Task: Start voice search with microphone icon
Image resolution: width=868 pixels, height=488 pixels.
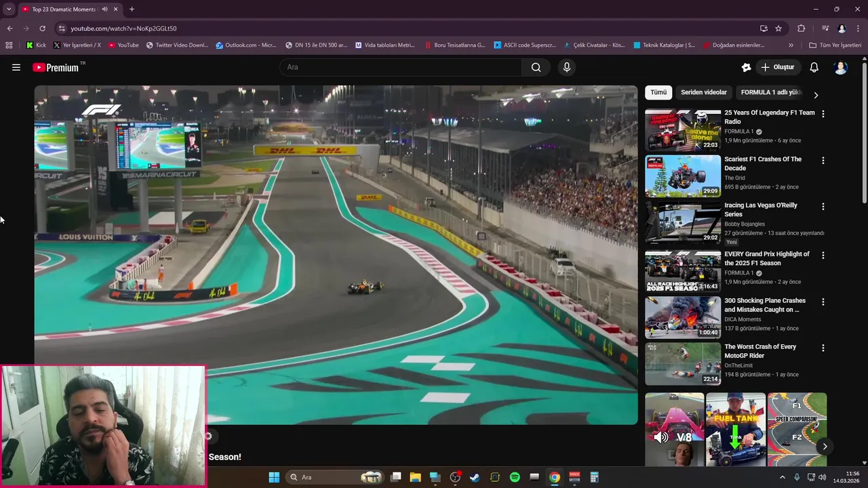Action: pos(567,67)
